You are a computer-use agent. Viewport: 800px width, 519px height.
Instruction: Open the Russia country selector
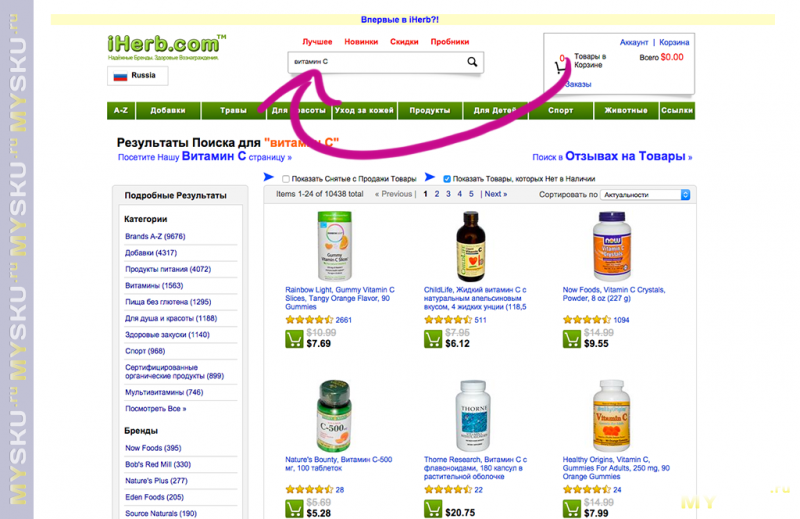click(137, 76)
